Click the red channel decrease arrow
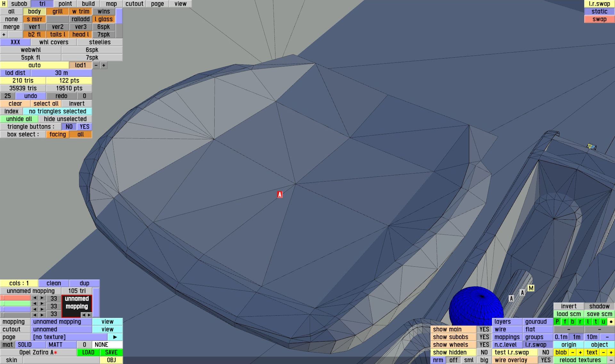 tap(35, 298)
